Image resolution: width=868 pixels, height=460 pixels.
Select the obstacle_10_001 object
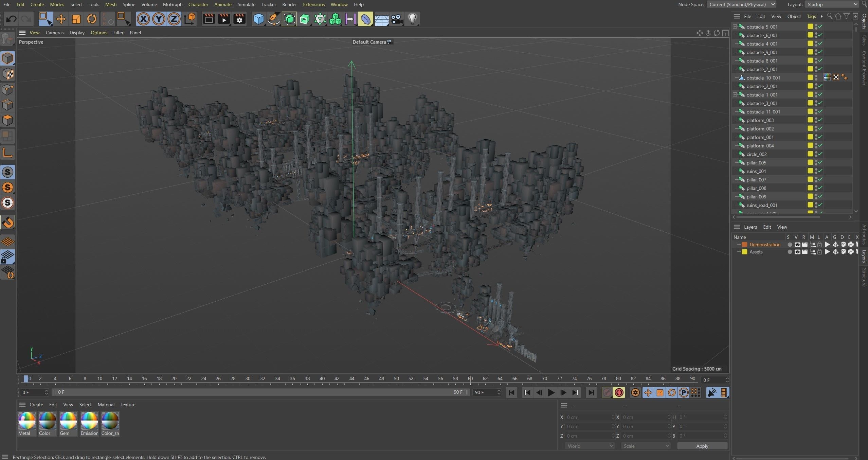tap(763, 78)
